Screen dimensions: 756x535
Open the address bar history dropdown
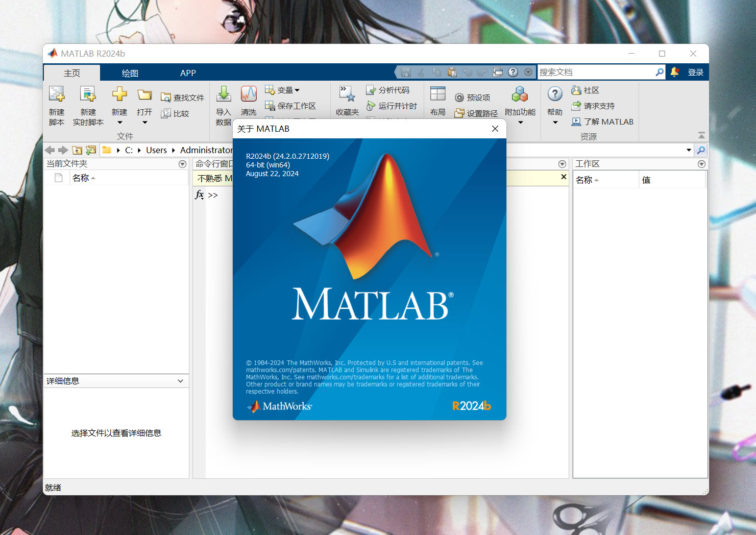pos(689,150)
